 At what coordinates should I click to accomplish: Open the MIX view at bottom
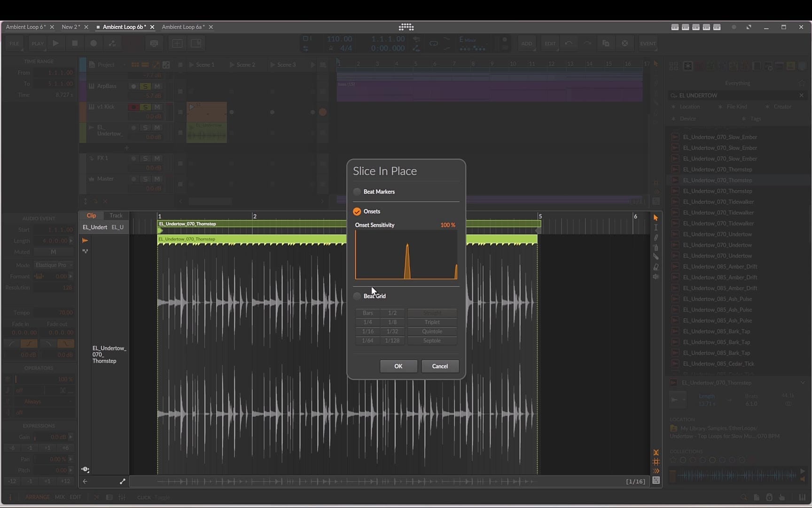[x=60, y=497]
